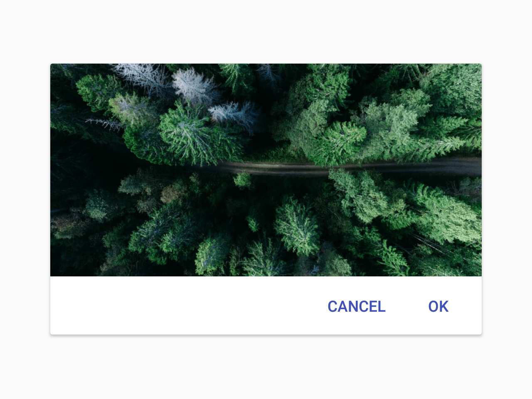Viewport: 532px width, 399px height.
Task: Click the CANCEL button
Action: [x=357, y=306]
